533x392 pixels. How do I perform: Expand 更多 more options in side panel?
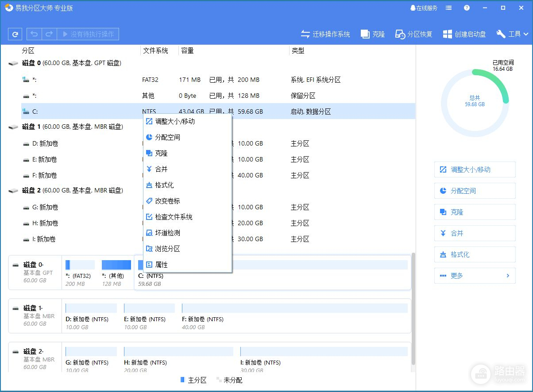[x=475, y=276]
